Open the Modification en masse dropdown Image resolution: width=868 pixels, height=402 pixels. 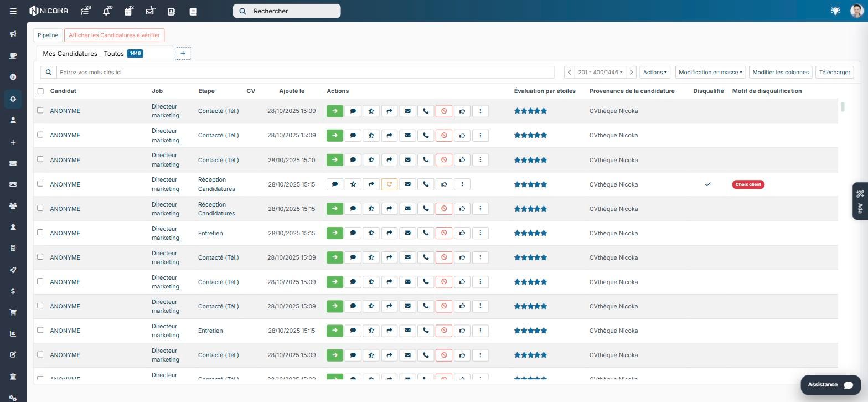[710, 73]
